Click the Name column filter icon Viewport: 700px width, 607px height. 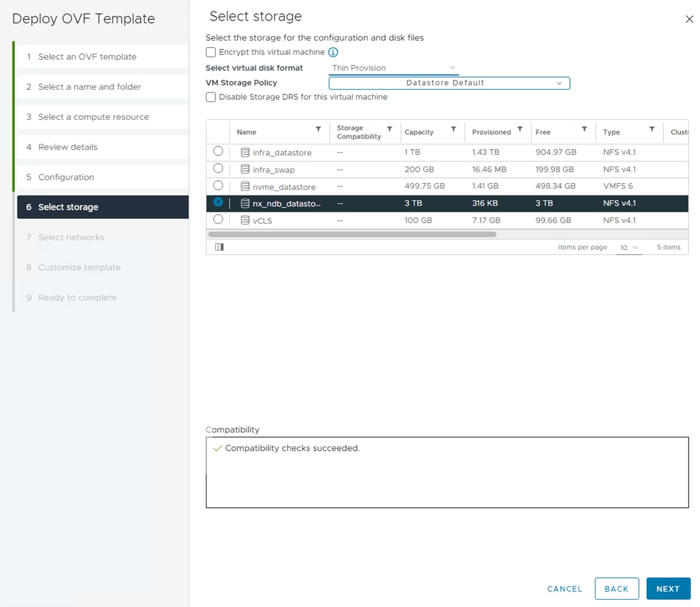click(x=318, y=129)
